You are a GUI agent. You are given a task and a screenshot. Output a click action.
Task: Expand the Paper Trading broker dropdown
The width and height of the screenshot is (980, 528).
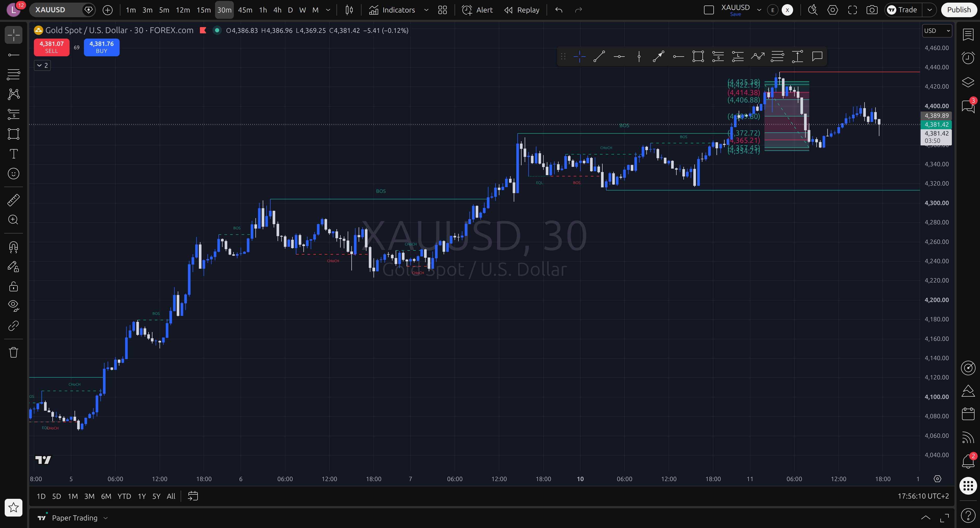(106, 518)
